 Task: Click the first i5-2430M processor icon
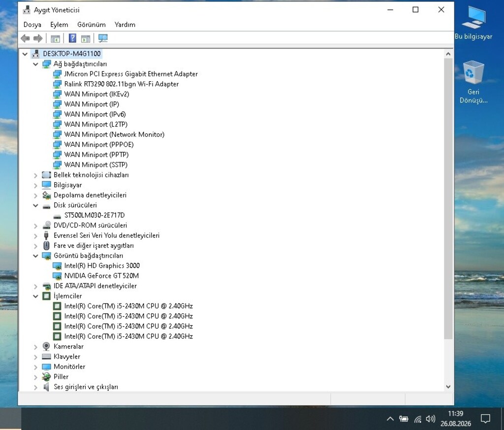pos(57,306)
